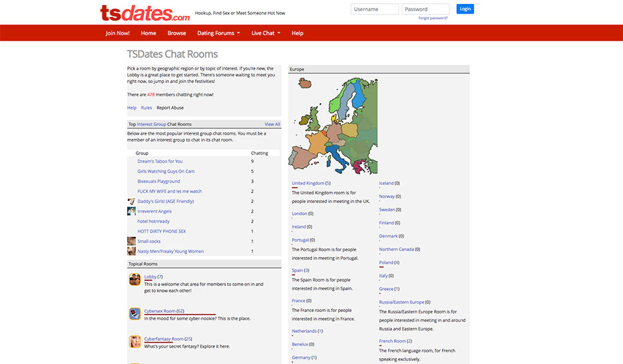The width and height of the screenshot is (623, 364).
Task: Expand the Dating Forums dropdown menu
Action: point(219,33)
